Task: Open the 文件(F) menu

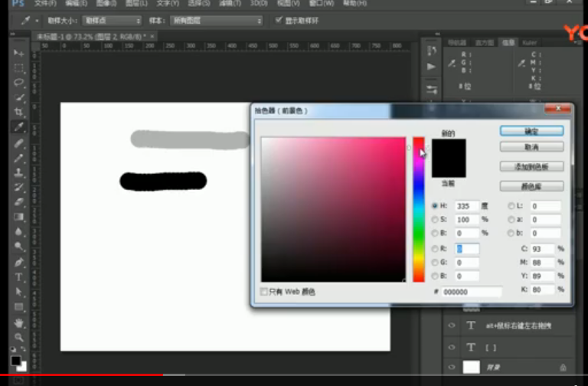Action: [x=45, y=3]
